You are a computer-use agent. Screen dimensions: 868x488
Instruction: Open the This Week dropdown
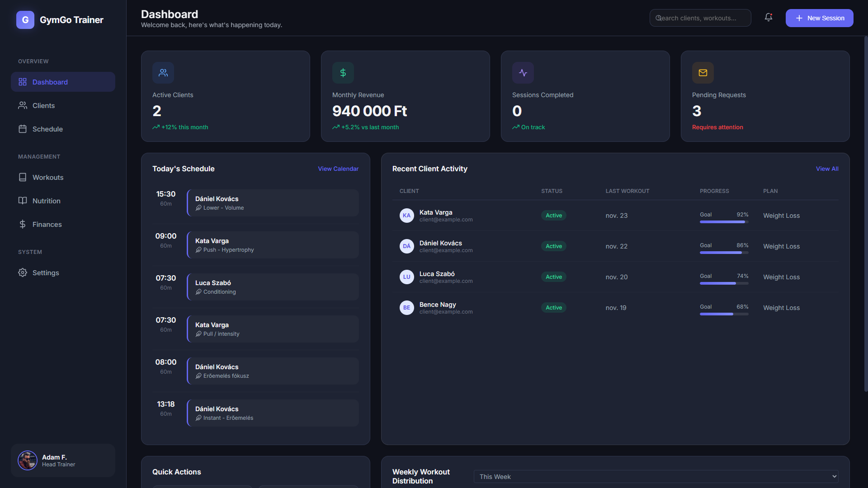point(656,476)
